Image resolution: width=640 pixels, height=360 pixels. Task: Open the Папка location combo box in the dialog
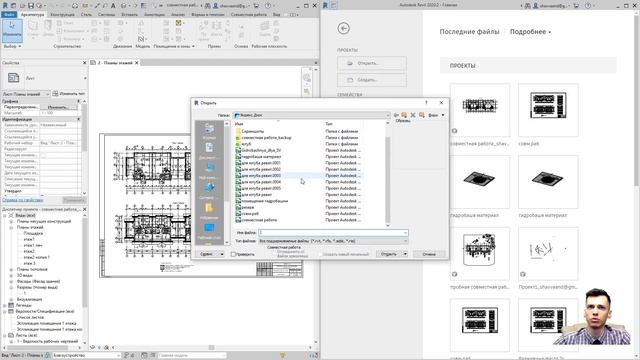tap(311, 115)
